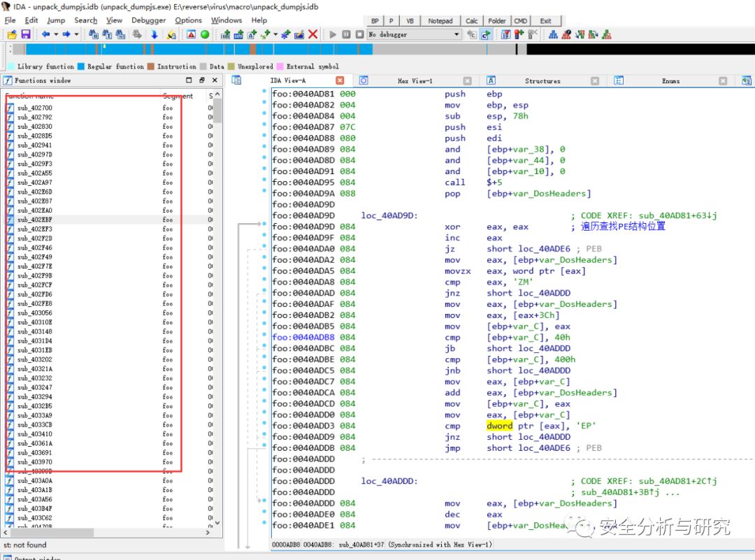Click the blue back navigation arrow

tap(45, 34)
